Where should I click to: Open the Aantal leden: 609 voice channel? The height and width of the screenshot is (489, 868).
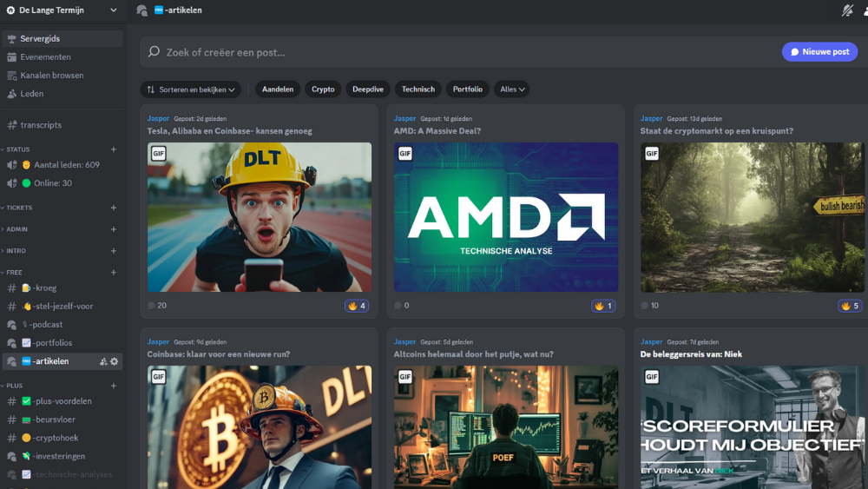coord(62,165)
